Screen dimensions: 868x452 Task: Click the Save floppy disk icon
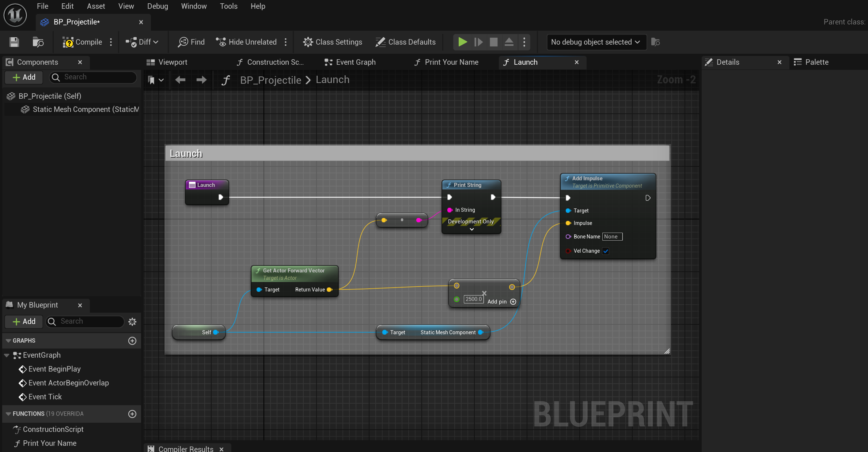pyautogui.click(x=14, y=42)
